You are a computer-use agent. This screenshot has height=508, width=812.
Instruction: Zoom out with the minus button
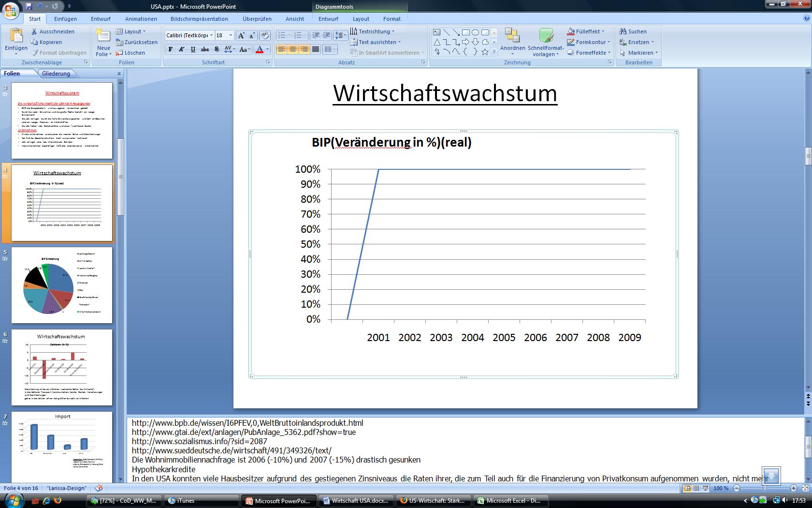click(737, 488)
